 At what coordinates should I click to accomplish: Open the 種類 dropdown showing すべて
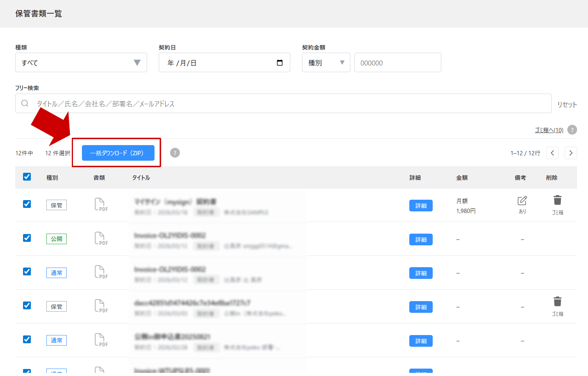(x=81, y=62)
